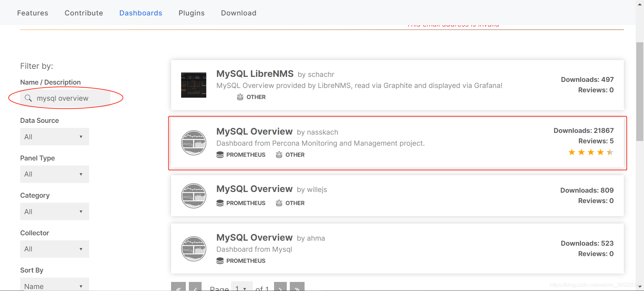
Task: Click Prometheus icon on ahma dashboard
Action: (x=220, y=261)
